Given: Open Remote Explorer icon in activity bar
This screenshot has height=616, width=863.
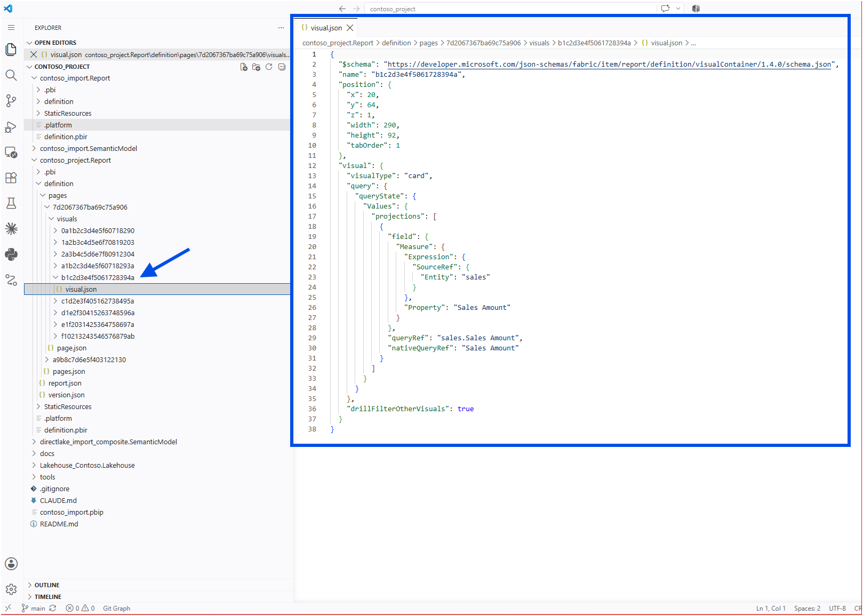Looking at the screenshot, I should (x=11, y=152).
